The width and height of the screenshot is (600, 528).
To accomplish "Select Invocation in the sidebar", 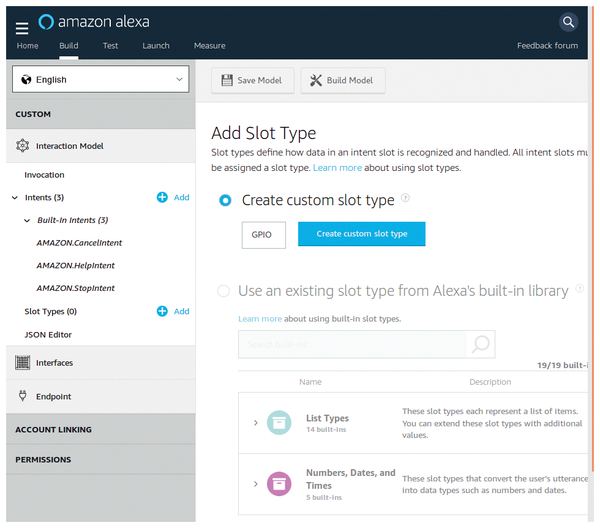I will tap(44, 175).
